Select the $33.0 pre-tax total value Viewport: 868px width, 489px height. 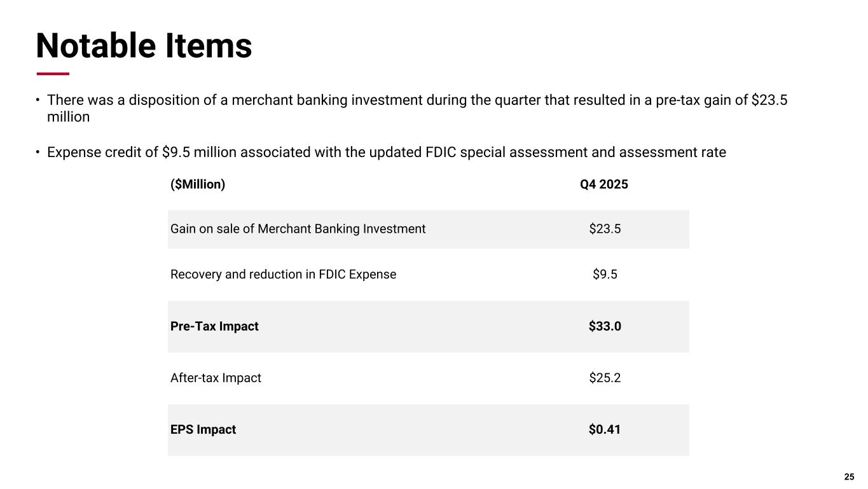(x=605, y=327)
